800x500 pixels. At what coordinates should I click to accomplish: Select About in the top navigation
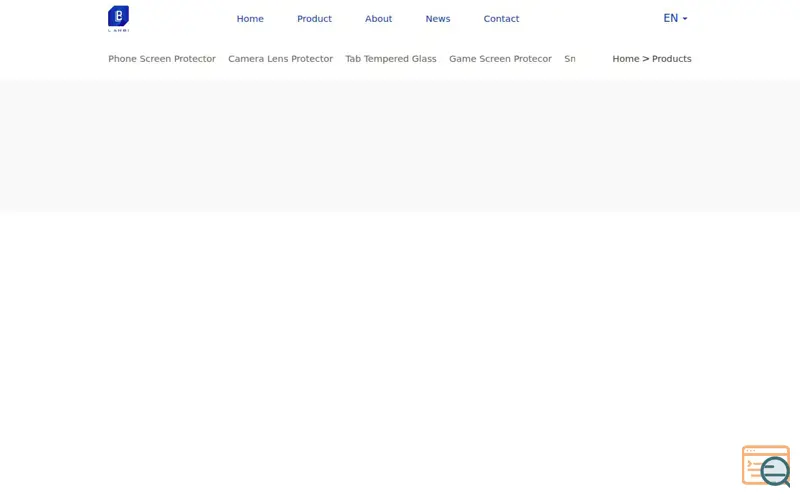pos(379,19)
